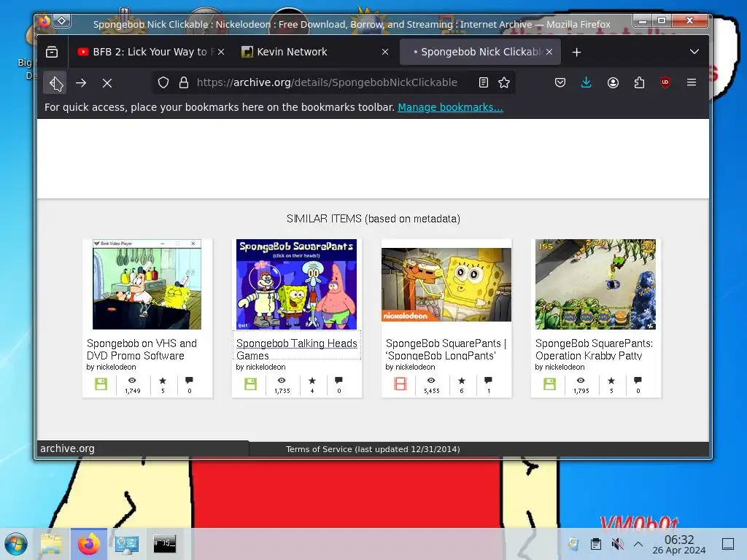This screenshot has height=560, width=747.
Task: Click the favorites star on Talking Heads card
Action: click(312, 381)
